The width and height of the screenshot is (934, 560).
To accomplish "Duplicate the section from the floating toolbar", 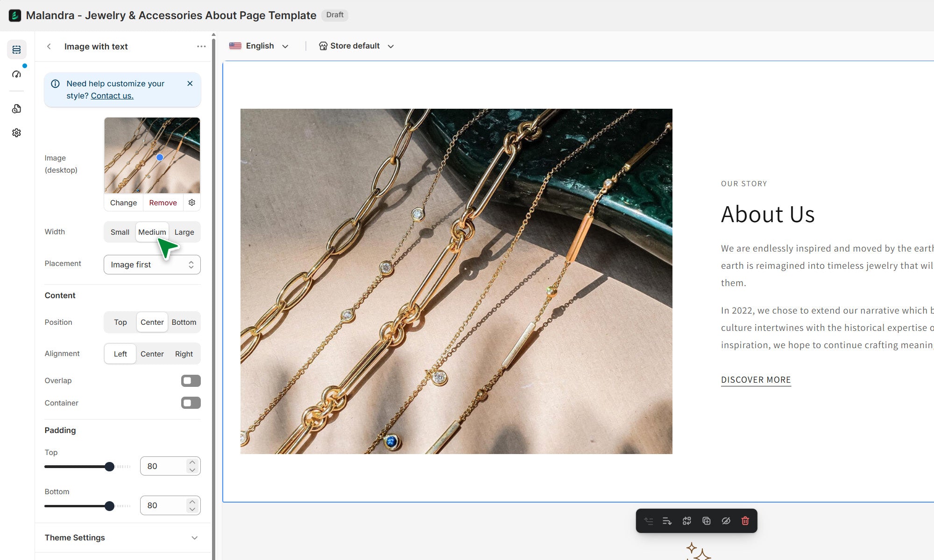I will [x=706, y=521].
